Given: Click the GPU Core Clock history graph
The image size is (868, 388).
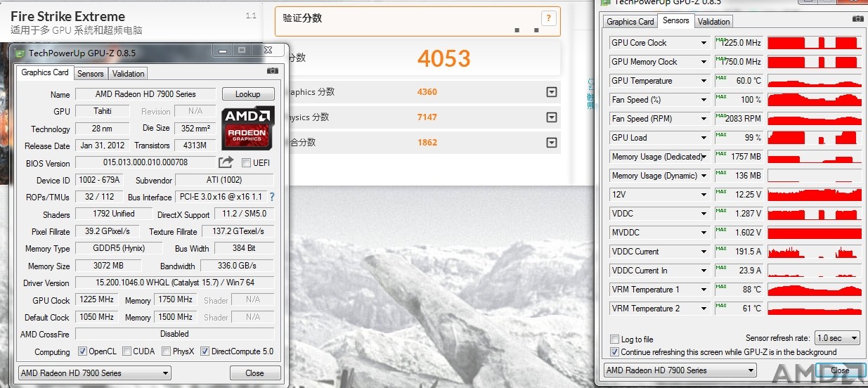Looking at the screenshot, I should click(x=815, y=43).
